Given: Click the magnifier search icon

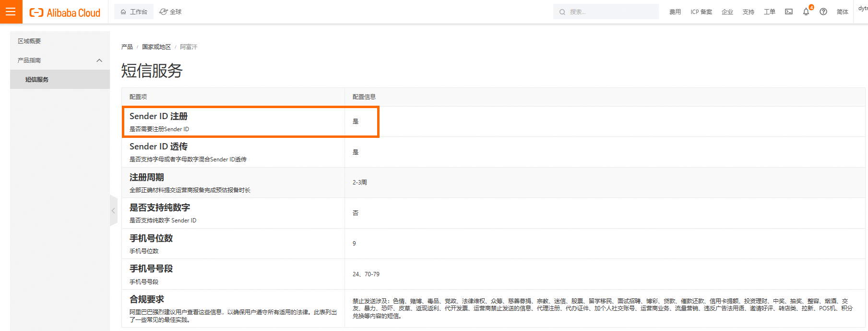Looking at the screenshot, I should pos(562,12).
